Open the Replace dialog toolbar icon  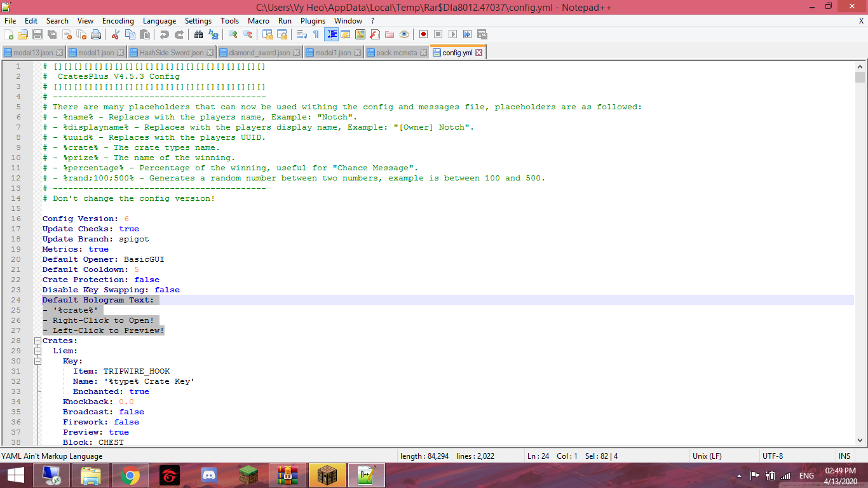[x=213, y=34]
